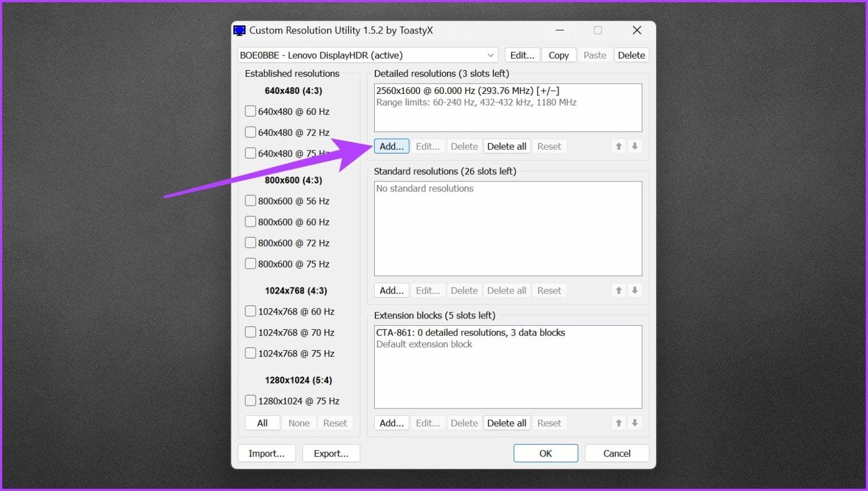Click Edit under Standard resolutions
The width and height of the screenshot is (868, 491).
coord(428,291)
